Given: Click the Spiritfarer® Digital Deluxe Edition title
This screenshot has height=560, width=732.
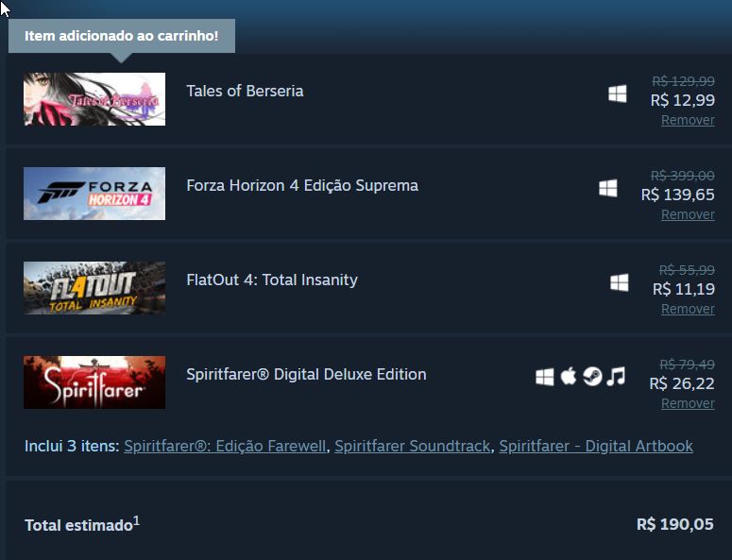Looking at the screenshot, I should point(306,374).
